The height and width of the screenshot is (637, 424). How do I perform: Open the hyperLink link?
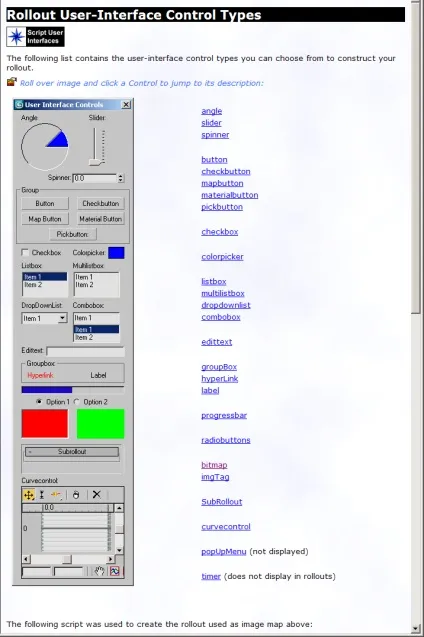pyautogui.click(x=220, y=378)
